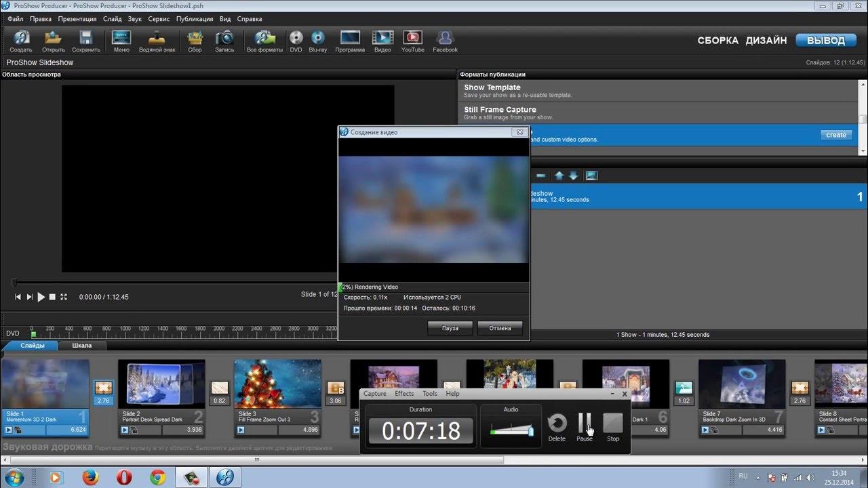Image resolution: width=868 pixels, height=488 pixels.
Task: Open the Справка menu
Action: [250, 19]
